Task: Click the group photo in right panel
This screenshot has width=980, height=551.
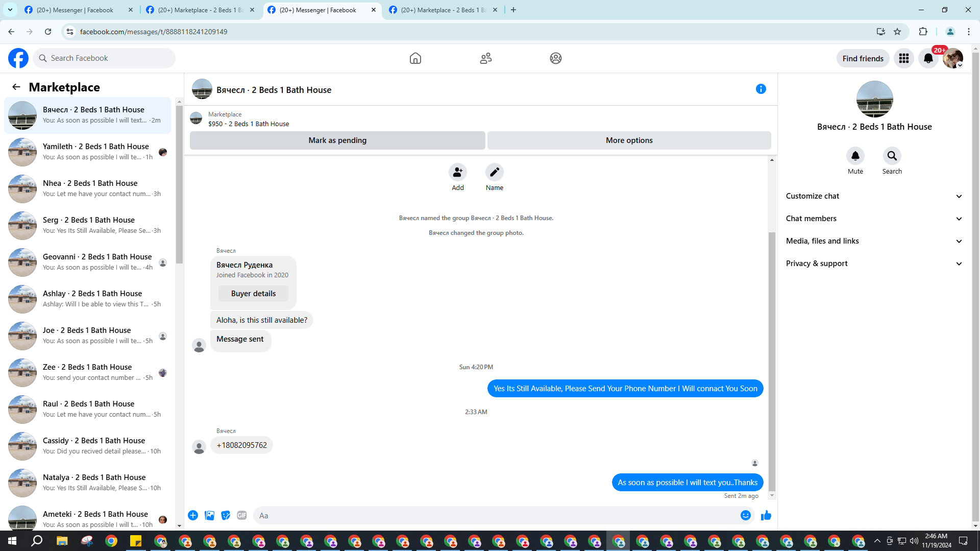Action: pos(874,99)
